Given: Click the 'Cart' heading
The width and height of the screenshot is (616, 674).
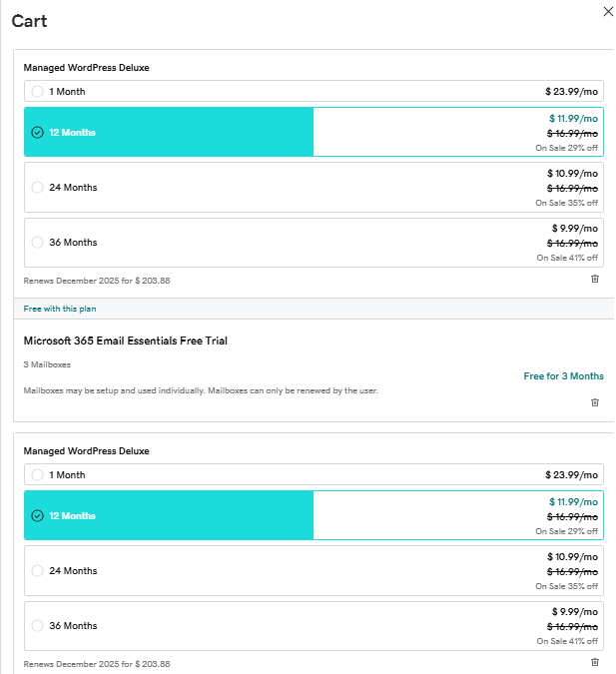Looking at the screenshot, I should click(29, 21).
